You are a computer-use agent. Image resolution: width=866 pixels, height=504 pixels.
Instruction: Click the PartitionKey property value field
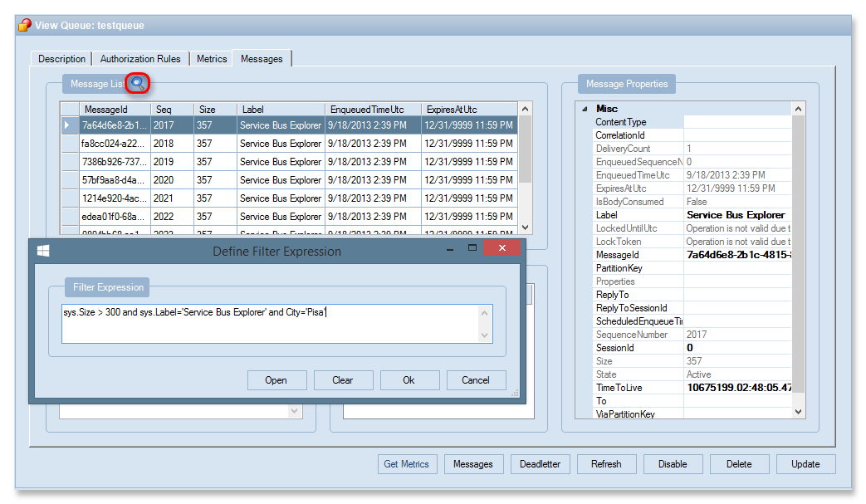point(737,267)
